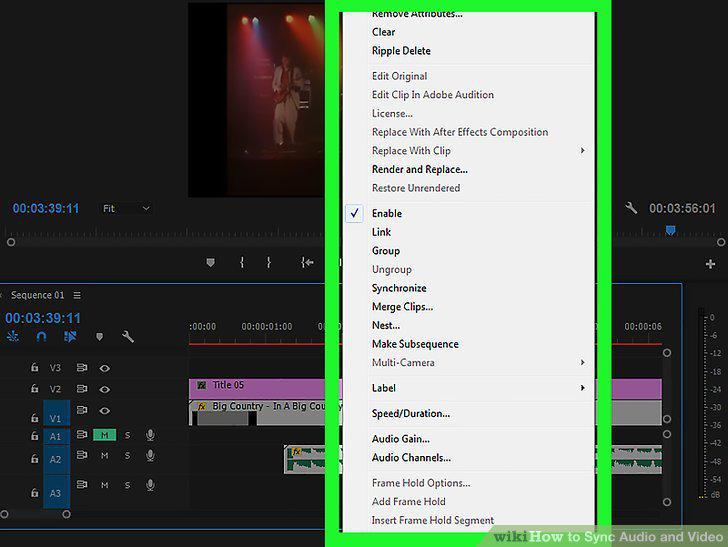Select the Link menu entry

point(381,232)
